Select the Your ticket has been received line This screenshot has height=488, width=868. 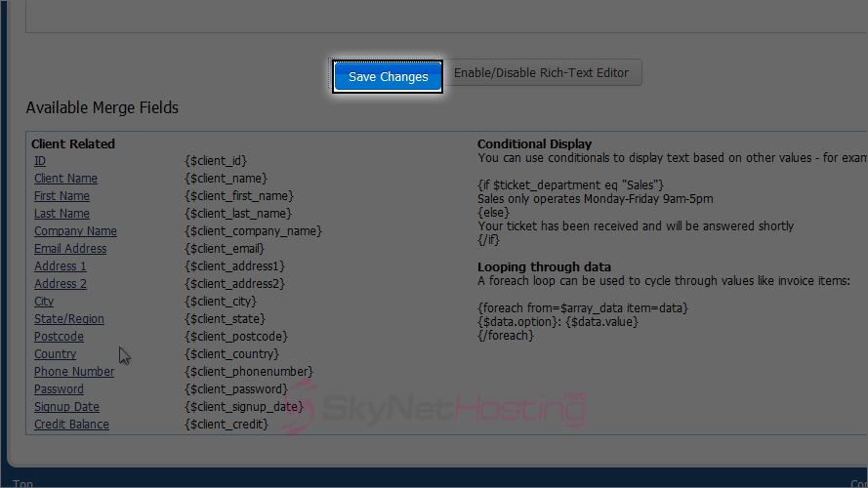(636, 226)
